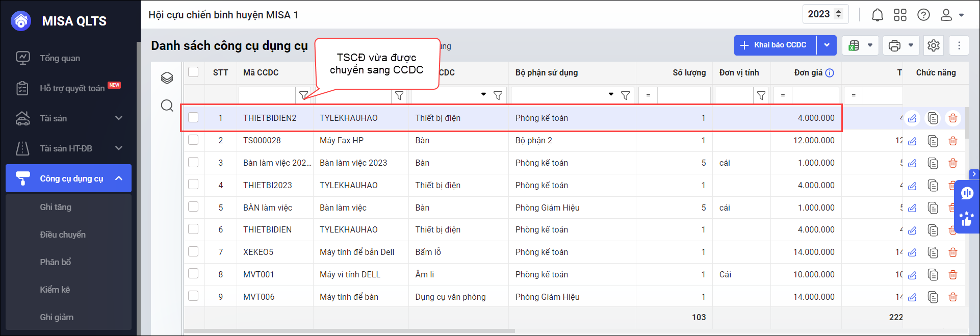Click the MISA QLTS logo
Screen dimensions: 980x336
point(21,21)
